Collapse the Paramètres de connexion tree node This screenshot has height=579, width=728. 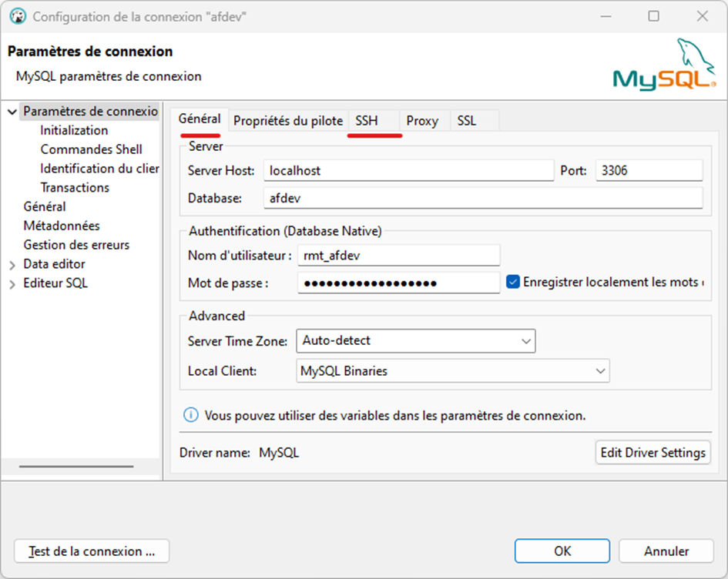12,112
